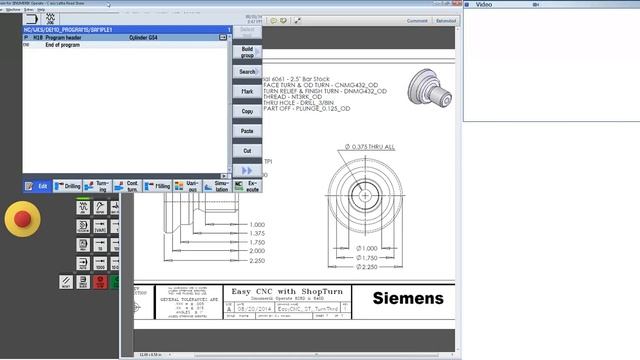Click the fullscreen arrows icon in PDF toolbar
This screenshot has width=640, height=360.
[298, 20]
